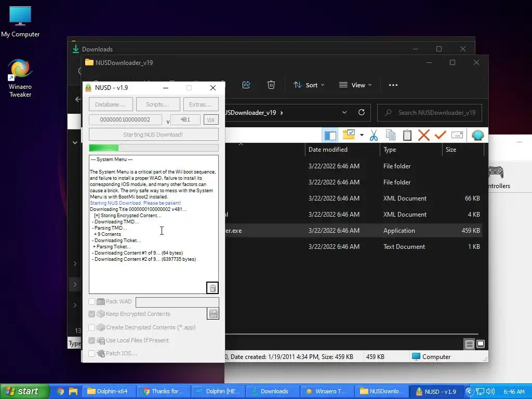
Task: Click the orange checkmark Properties icon
Action: click(441, 136)
